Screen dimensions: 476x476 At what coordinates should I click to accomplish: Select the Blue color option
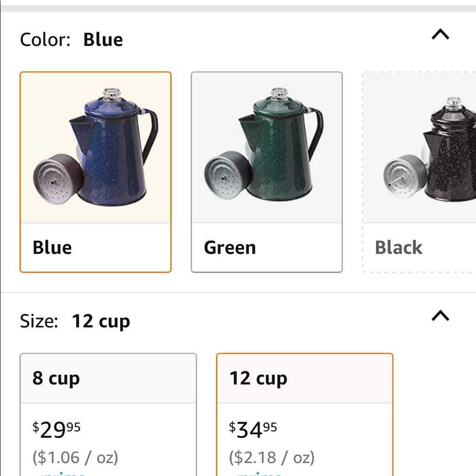pos(95,171)
